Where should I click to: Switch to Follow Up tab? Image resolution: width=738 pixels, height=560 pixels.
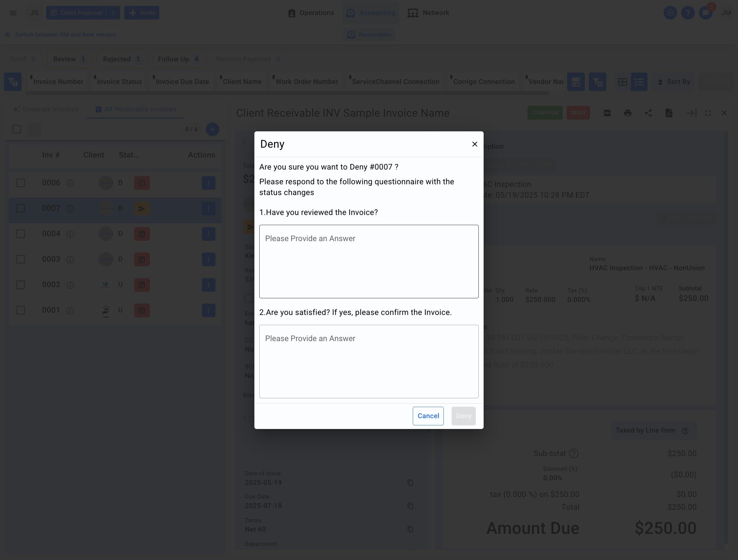179,59
